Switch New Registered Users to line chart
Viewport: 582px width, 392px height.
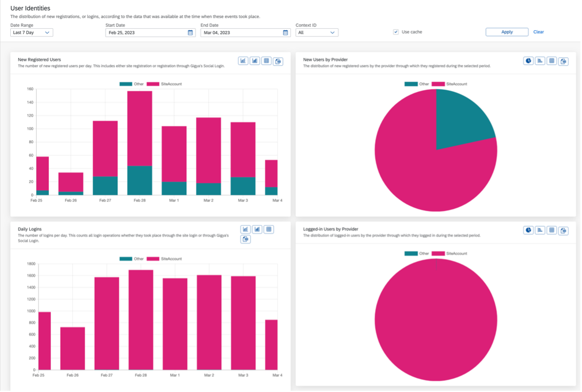click(243, 61)
